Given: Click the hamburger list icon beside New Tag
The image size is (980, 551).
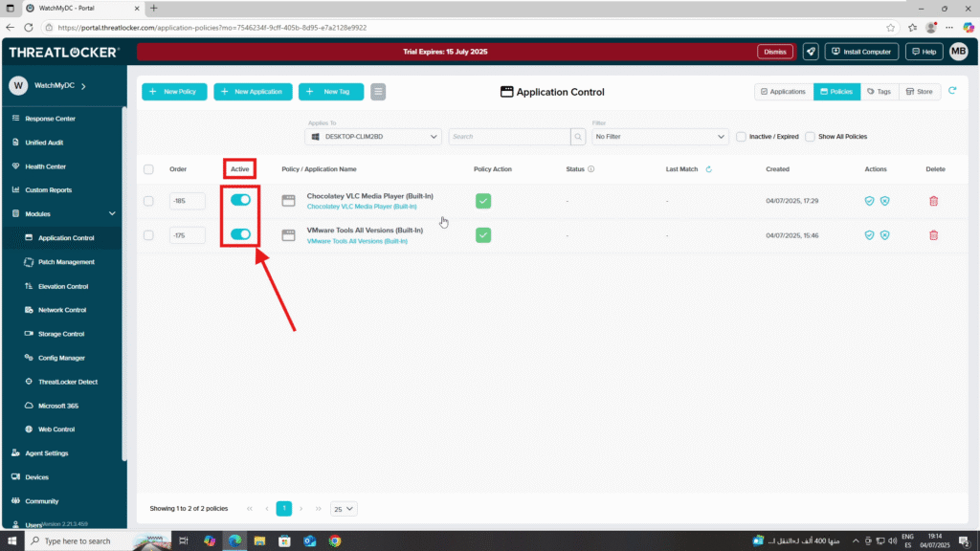Looking at the screenshot, I should (x=378, y=92).
